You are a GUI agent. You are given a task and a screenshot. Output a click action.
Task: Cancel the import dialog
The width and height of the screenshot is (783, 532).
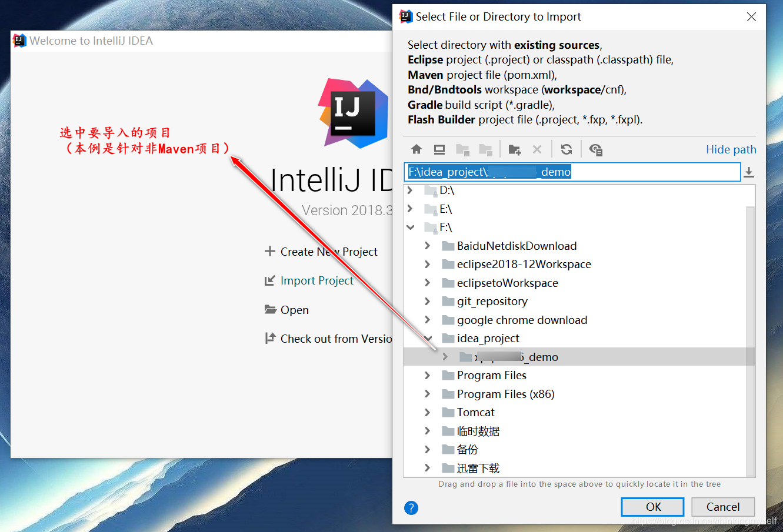[723, 507]
